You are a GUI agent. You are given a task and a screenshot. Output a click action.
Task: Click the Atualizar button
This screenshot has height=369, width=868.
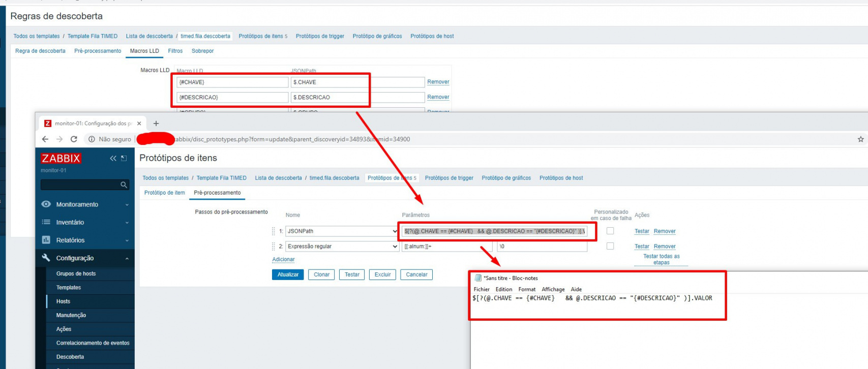pos(288,274)
